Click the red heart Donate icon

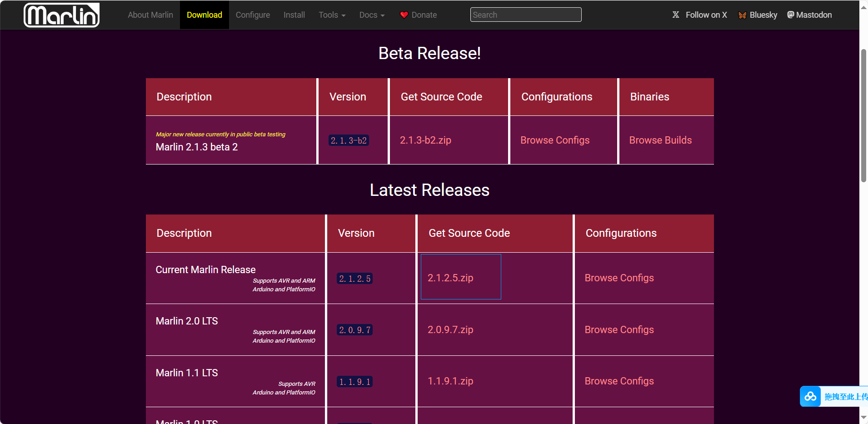point(404,15)
